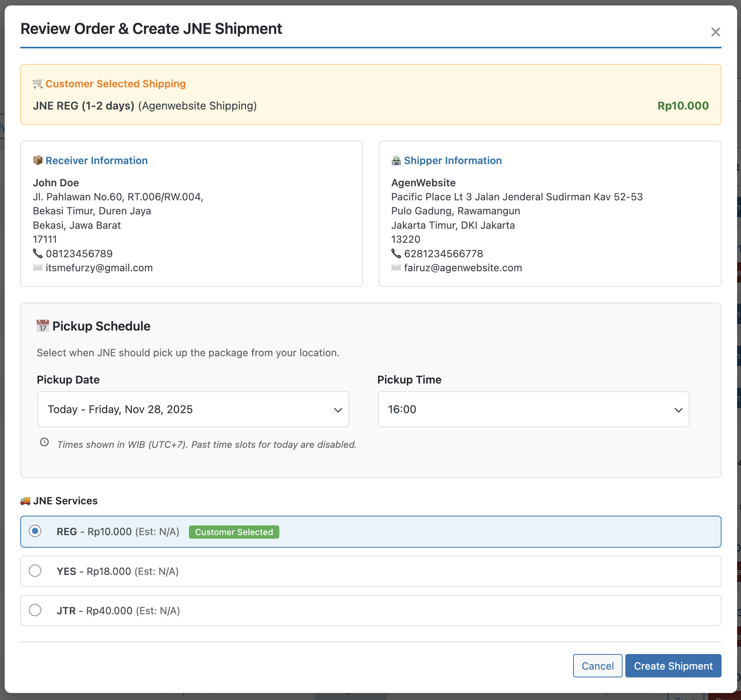This screenshot has height=700, width=741.
Task: Click the truck icon beside JNE Services
Action: pyautogui.click(x=25, y=501)
